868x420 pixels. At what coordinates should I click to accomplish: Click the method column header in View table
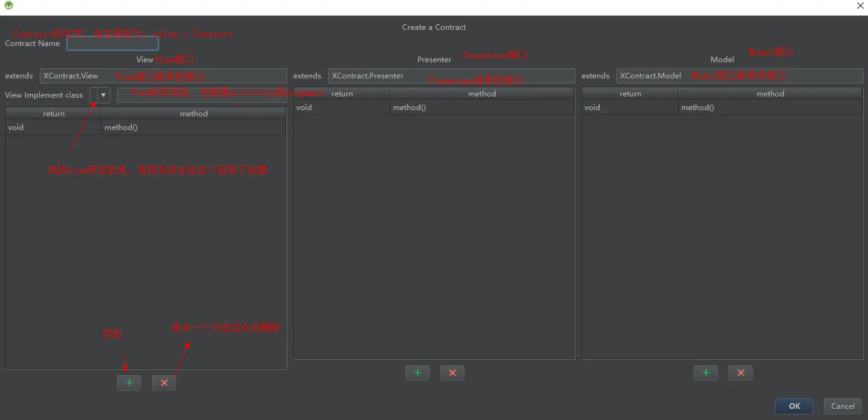(194, 114)
